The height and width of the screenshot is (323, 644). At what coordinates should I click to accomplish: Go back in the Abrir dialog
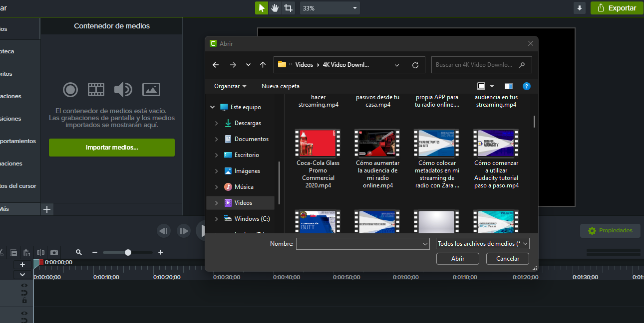216,65
